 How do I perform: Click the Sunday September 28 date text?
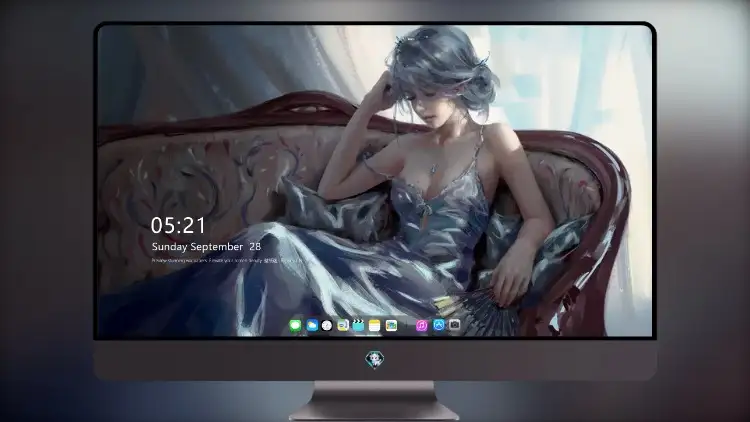pos(206,247)
